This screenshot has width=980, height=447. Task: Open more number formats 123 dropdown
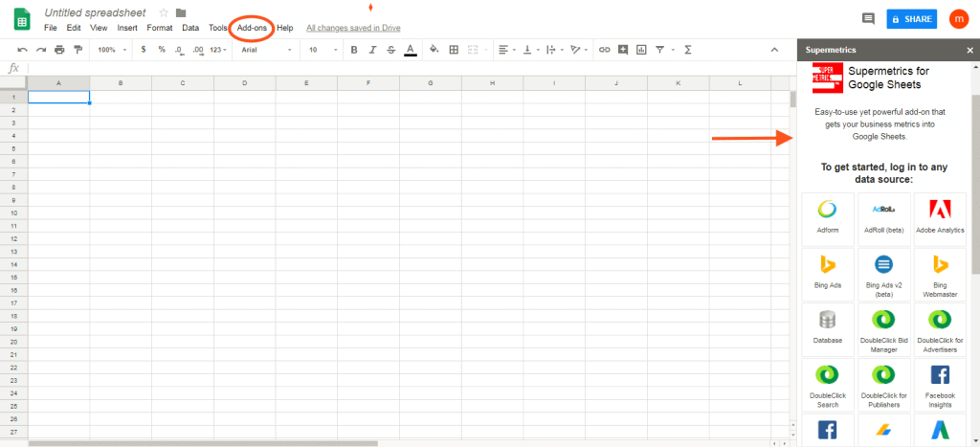(218, 50)
